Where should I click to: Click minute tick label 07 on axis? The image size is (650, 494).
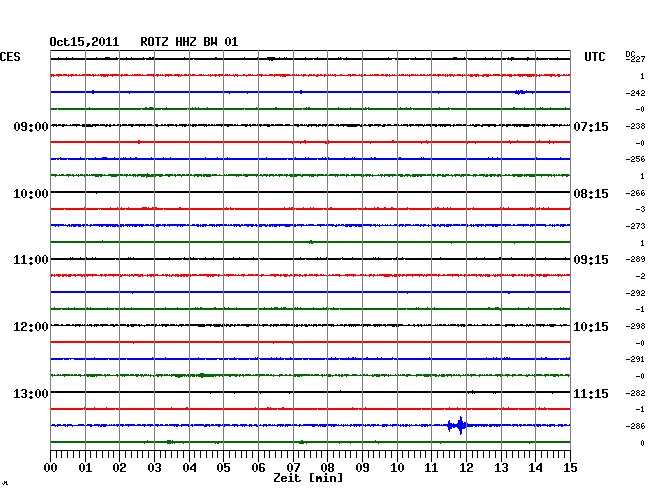tap(293, 467)
